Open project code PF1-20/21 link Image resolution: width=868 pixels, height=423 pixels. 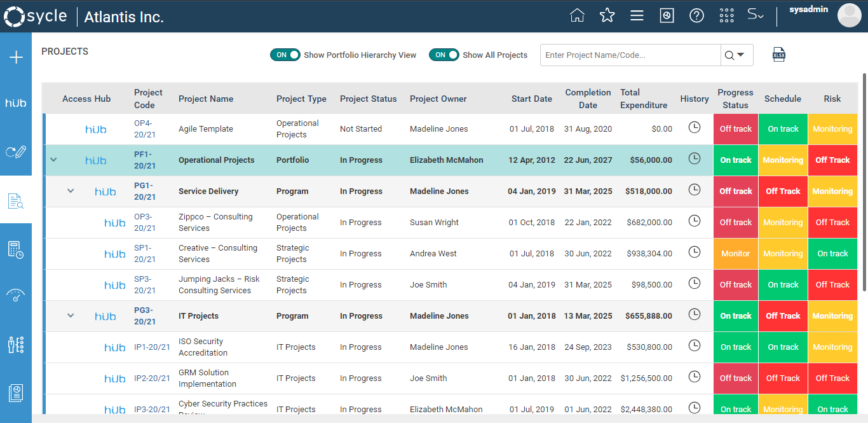[x=145, y=160]
